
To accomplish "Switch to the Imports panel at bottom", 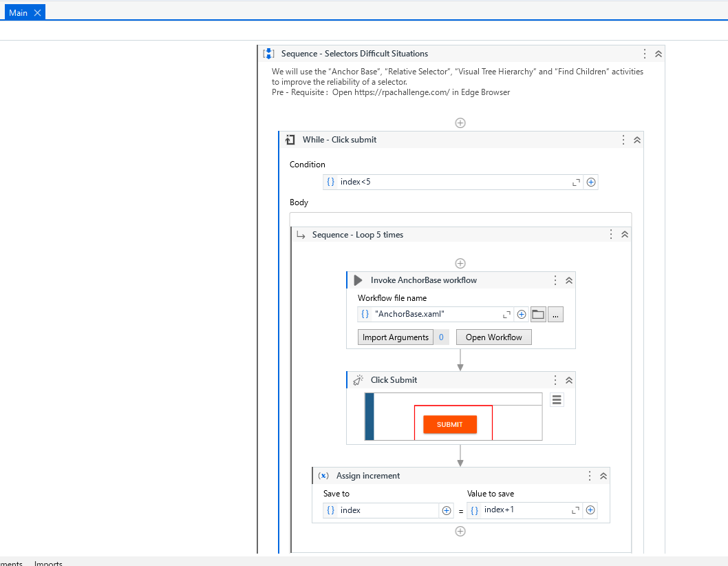I will tap(47, 563).
